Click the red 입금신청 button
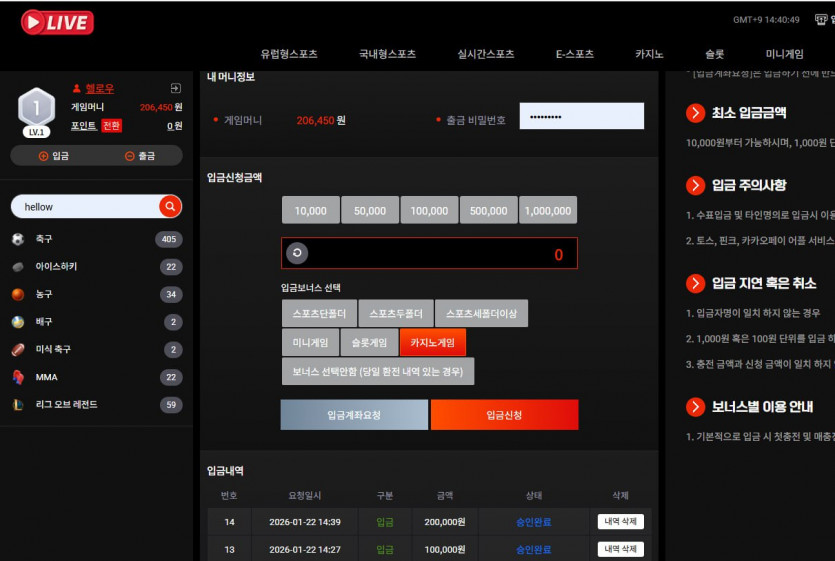 504,415
